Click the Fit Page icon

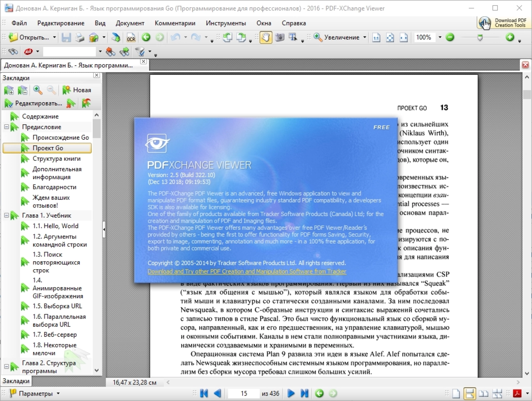(390, 37)
